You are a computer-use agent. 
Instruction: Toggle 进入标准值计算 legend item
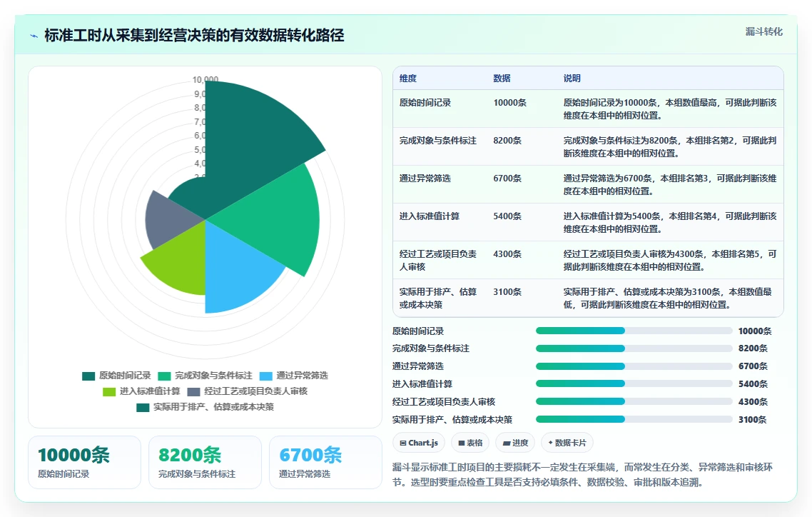point(141,391)
